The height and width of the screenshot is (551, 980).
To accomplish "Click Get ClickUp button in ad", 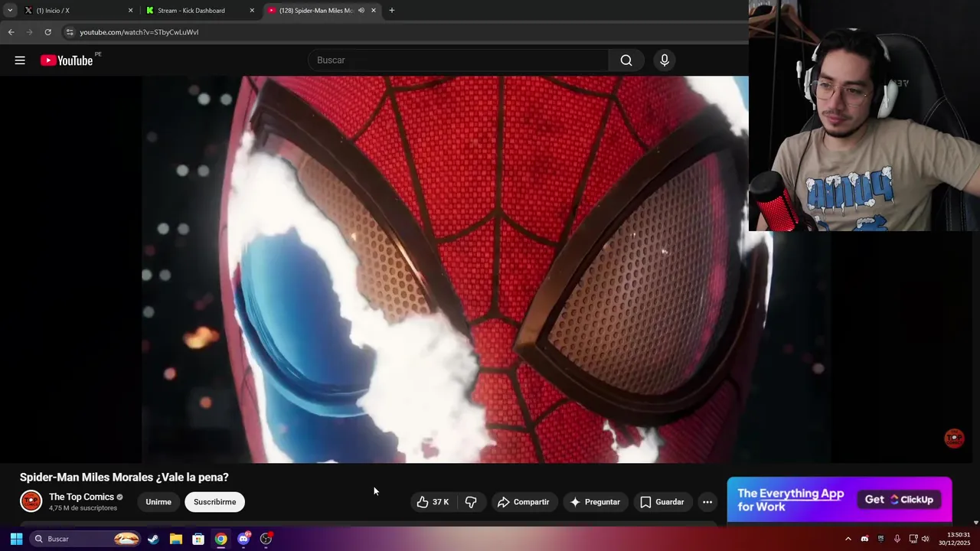I will tap(900, 500).
